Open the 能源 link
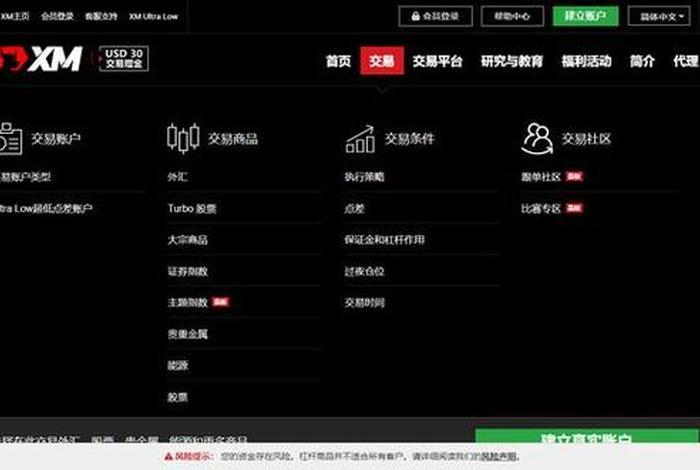Screen dimensions: 700x470 click(178, 366)
